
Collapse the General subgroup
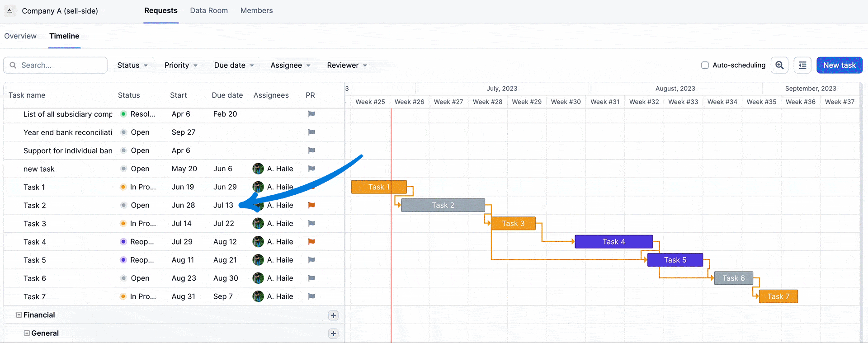[x=27, y=333]
